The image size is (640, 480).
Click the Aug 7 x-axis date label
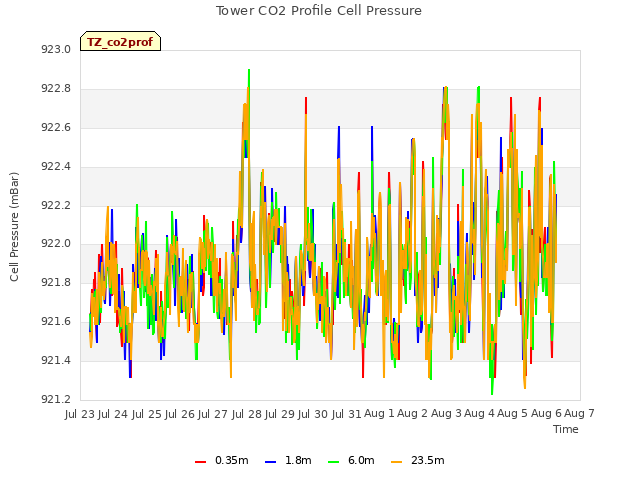coord(579,414)
